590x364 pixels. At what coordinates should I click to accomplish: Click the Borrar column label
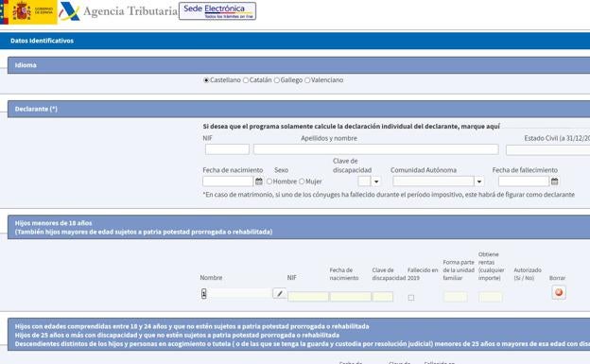click(557, 278)
